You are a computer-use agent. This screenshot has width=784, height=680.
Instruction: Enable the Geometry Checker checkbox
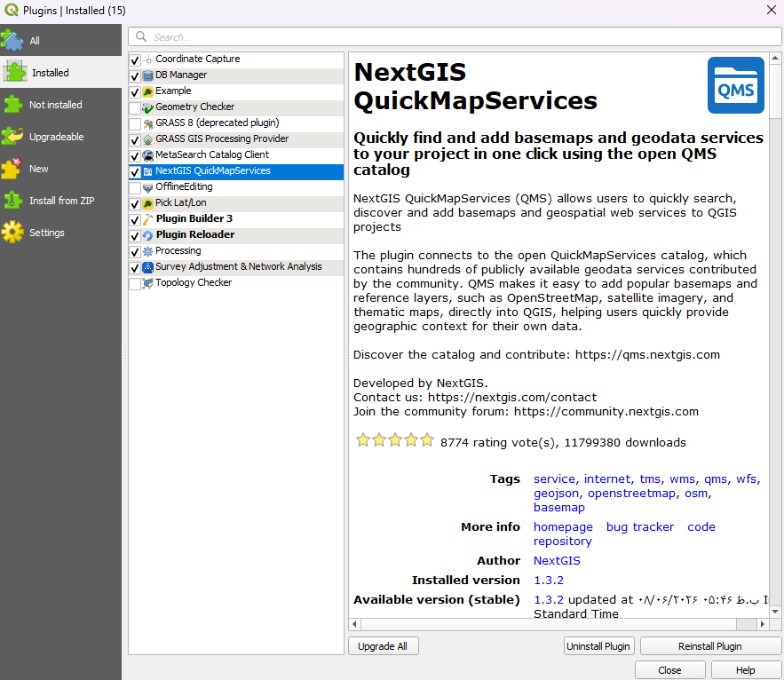[135, 108]
